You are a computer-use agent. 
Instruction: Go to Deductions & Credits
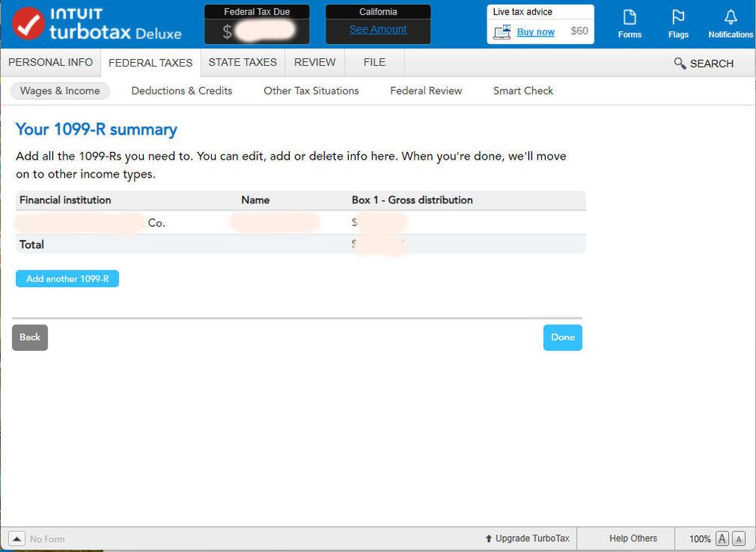click(x=182, y=91)
